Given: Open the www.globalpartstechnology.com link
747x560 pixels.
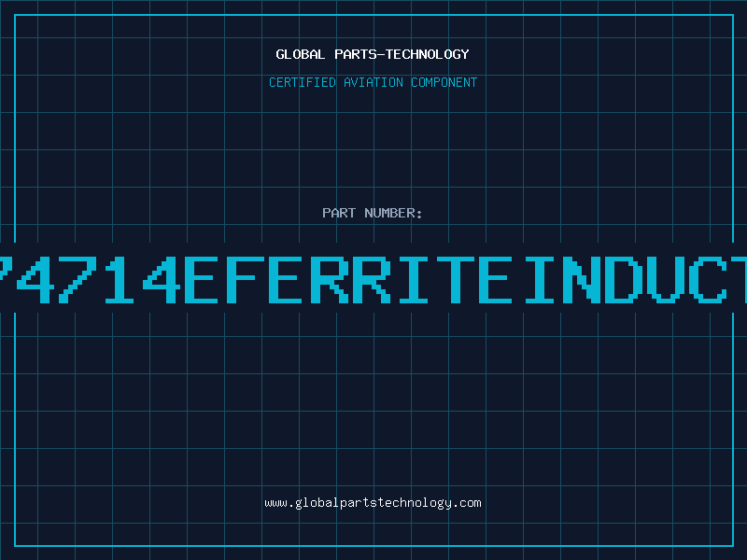Looking at the screenshot, I should (x=373, y=503).
